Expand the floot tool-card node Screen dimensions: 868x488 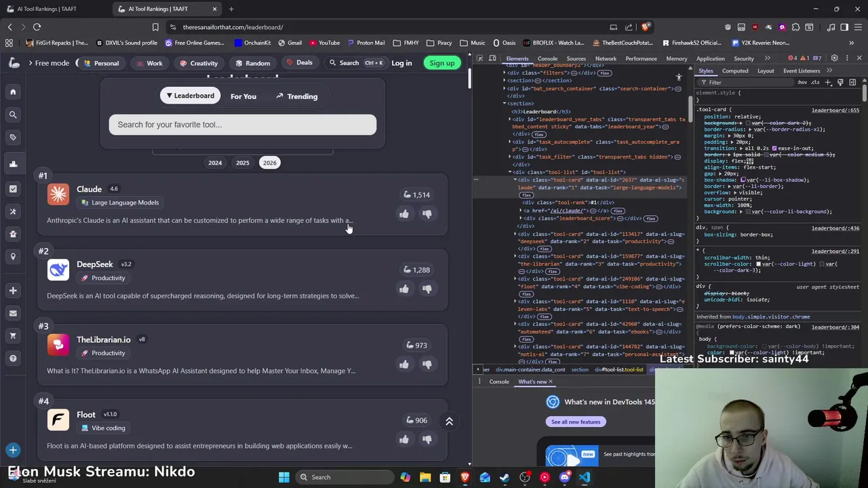click(x=515, y=279)
